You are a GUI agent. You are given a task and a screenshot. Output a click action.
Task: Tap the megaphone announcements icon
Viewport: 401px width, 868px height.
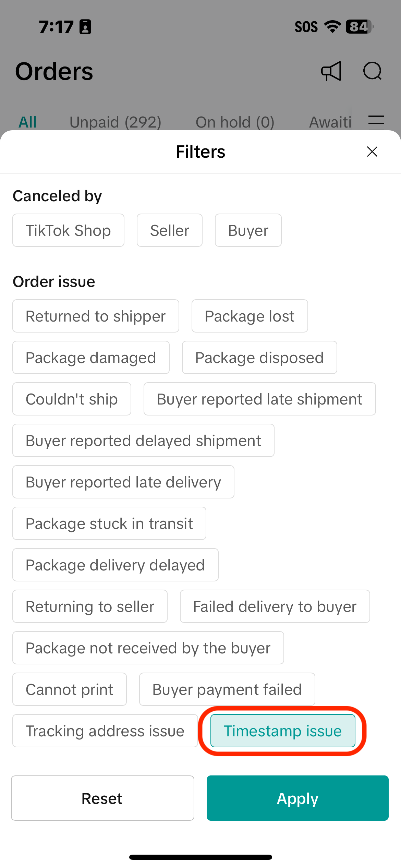coord(331,71)
